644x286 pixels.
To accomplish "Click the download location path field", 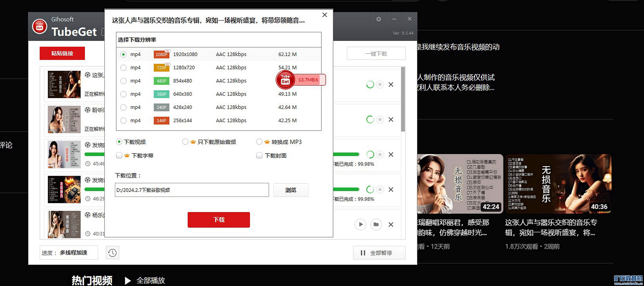I will click(x=192, y=190).
